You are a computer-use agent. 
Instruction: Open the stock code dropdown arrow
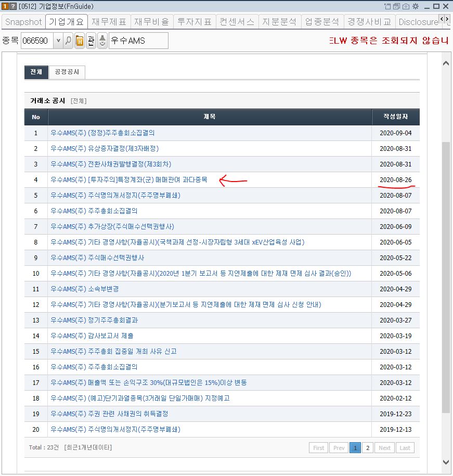point(58,41)
